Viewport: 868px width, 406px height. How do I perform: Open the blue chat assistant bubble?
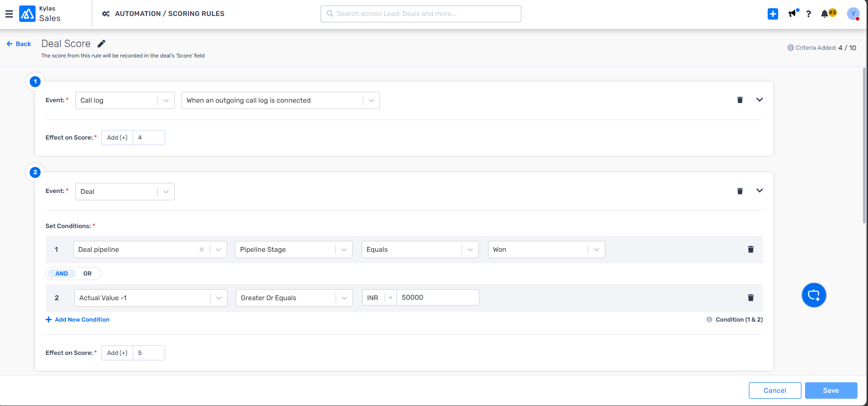tap(814, 295)
